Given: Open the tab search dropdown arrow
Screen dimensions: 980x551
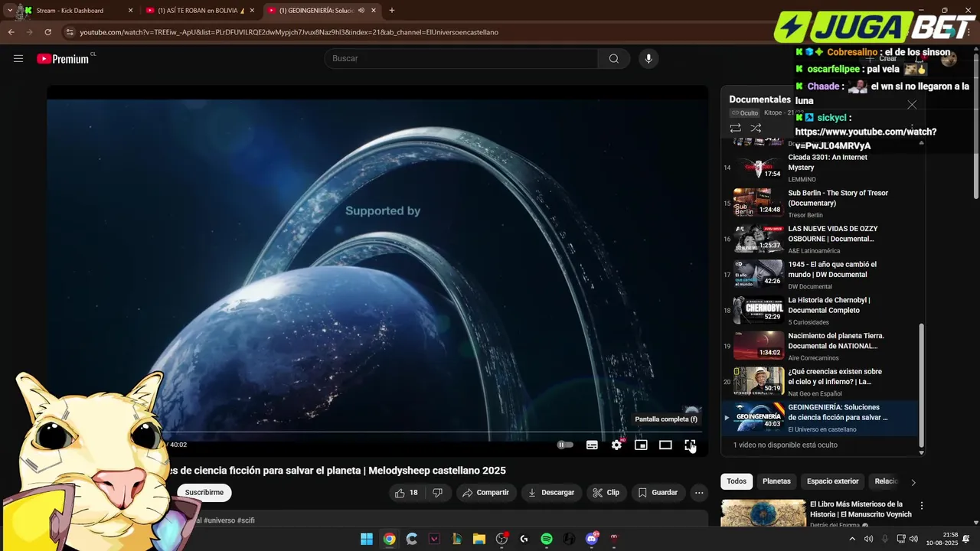Looking at the screenshot, I should [9, 11].
